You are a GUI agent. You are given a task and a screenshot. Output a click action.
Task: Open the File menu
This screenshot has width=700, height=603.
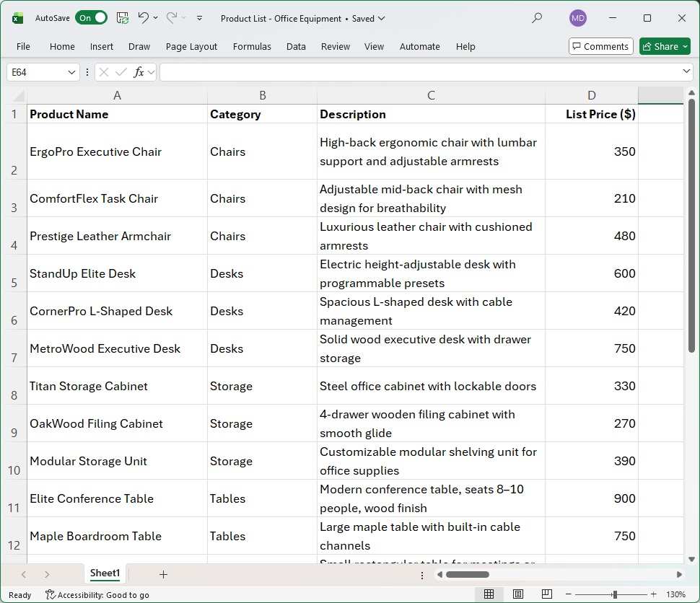click(x=23, y=46)
